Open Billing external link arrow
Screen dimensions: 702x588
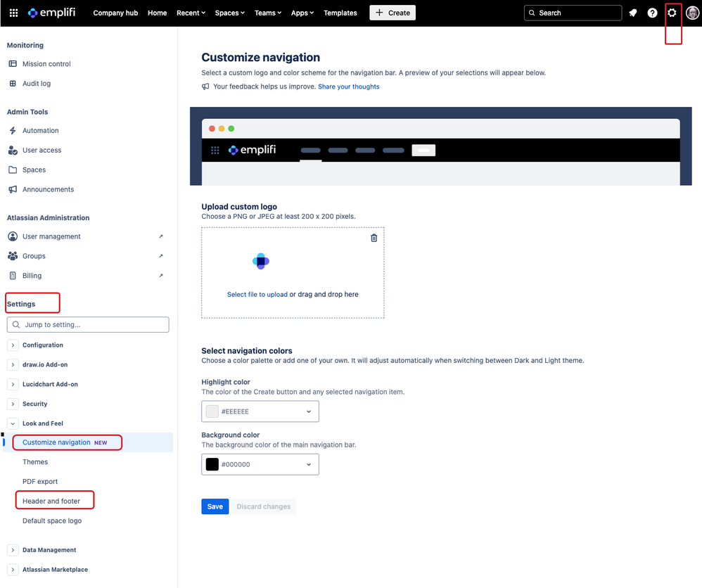coord(161,276)
